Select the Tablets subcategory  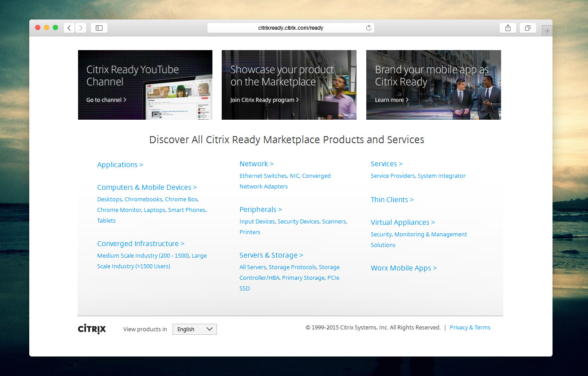click(x=106, y=220)
